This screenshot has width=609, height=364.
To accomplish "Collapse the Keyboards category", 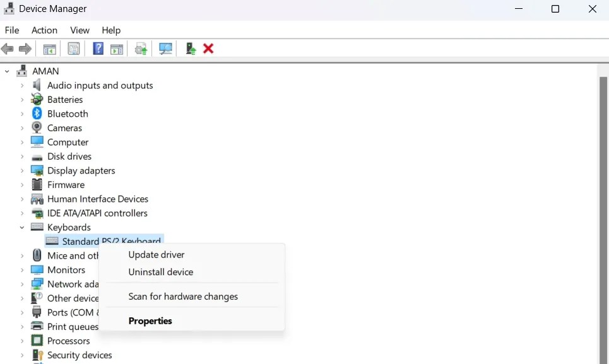I will click(x=22, y=227).
